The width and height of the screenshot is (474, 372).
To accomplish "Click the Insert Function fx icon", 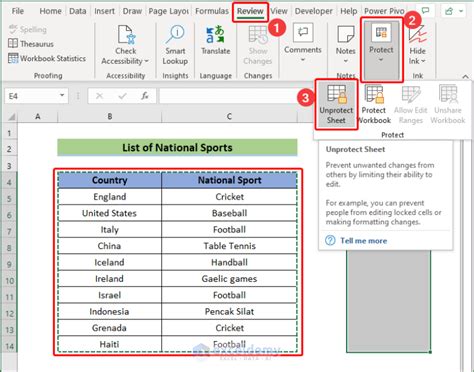I will click(145, 96).
